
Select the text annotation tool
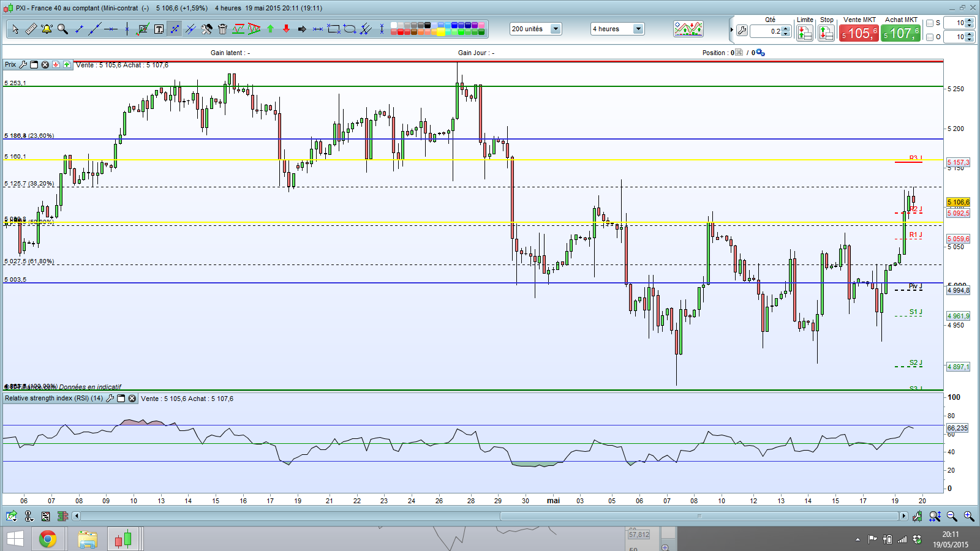[x=159, y=29]
